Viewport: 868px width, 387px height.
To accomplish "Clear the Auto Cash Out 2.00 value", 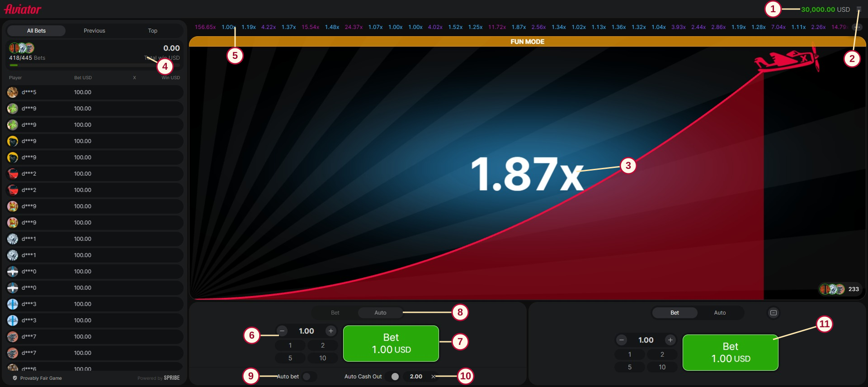I will click(x=433, y=377).
